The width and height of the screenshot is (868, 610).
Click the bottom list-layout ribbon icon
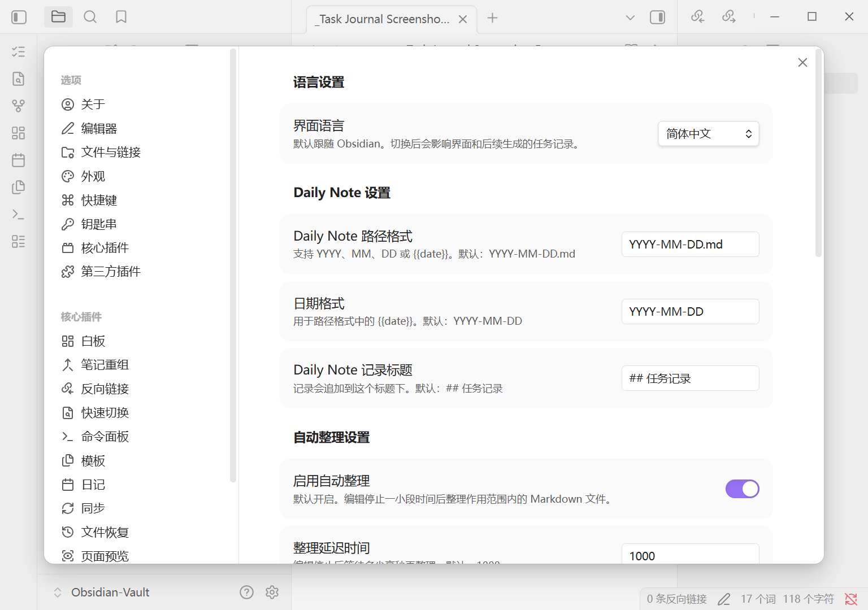[19, 241]
